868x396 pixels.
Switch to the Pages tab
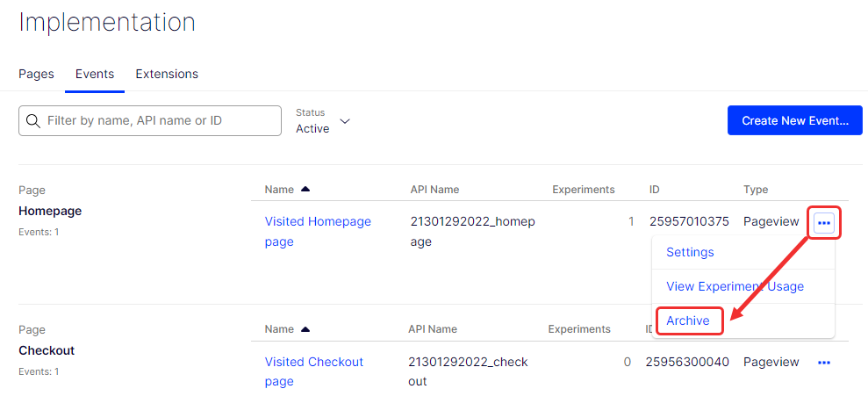(36, 74)
